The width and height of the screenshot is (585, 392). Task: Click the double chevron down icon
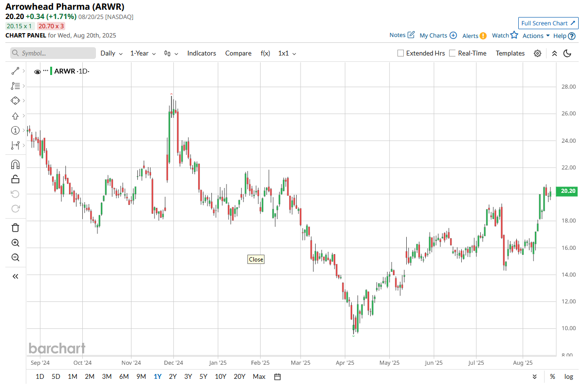[x=535, y=376]
